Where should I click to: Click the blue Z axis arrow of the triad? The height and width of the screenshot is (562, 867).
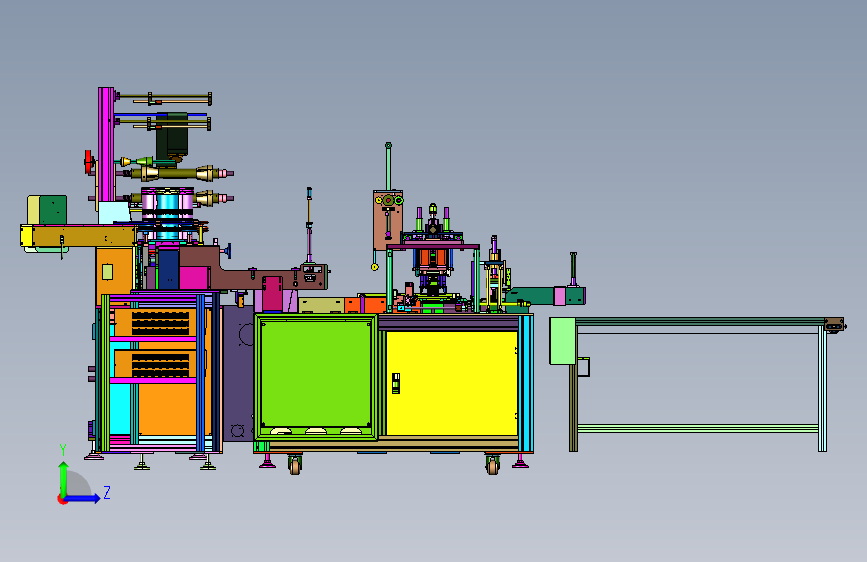(x=83, y=498)
